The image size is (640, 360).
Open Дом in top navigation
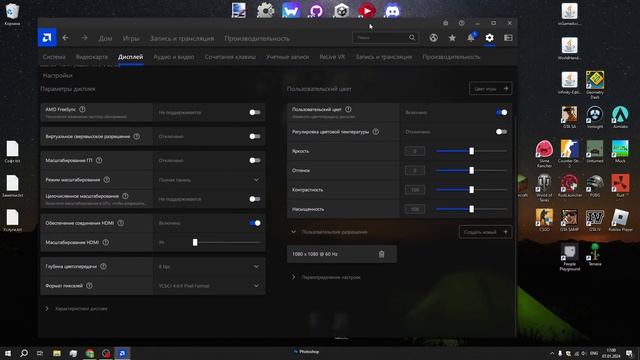[x=105, y=38]
